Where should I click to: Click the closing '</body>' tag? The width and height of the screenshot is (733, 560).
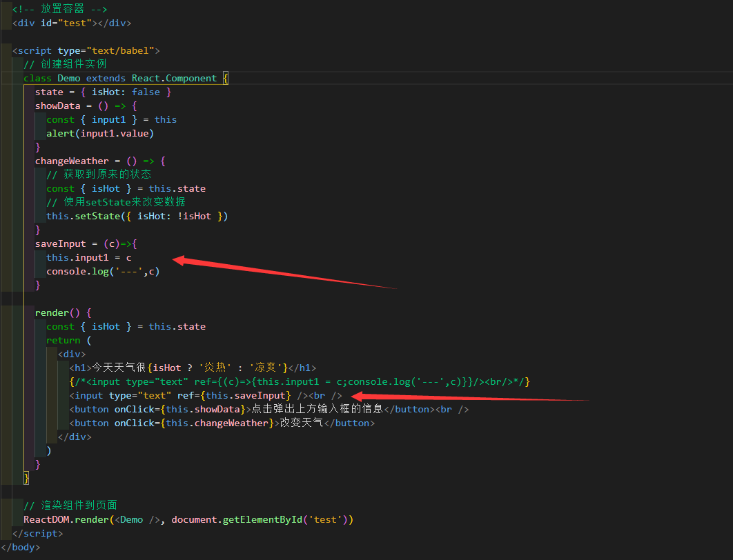tap(21, 547)
